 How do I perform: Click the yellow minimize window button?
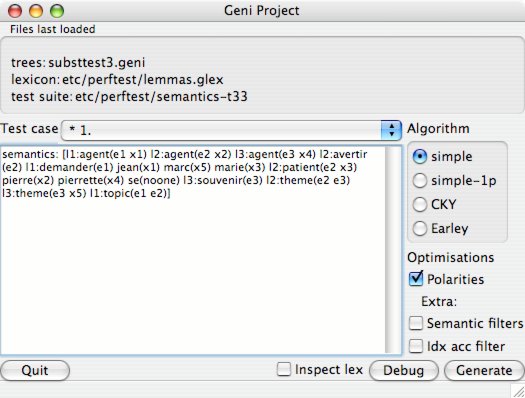[36, 11]
